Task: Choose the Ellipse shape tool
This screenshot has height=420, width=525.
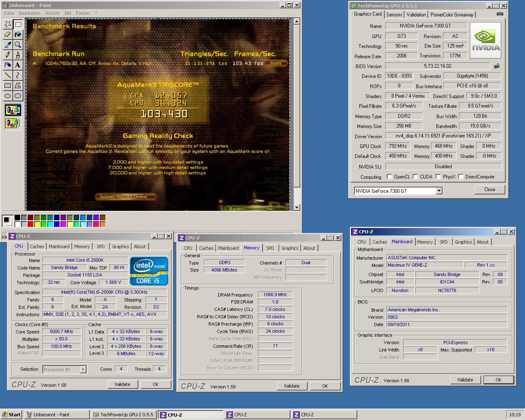Action: pos(8,96)
